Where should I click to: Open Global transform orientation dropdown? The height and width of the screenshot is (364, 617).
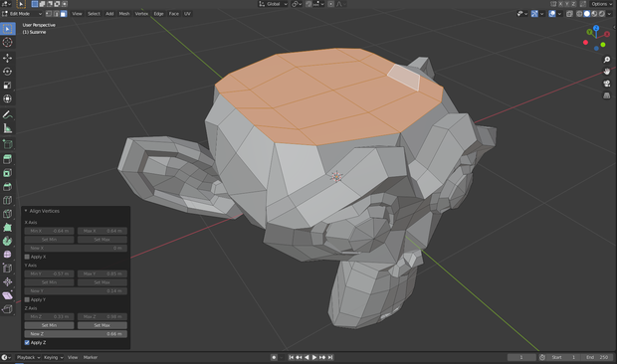click(x=273, y=4)
